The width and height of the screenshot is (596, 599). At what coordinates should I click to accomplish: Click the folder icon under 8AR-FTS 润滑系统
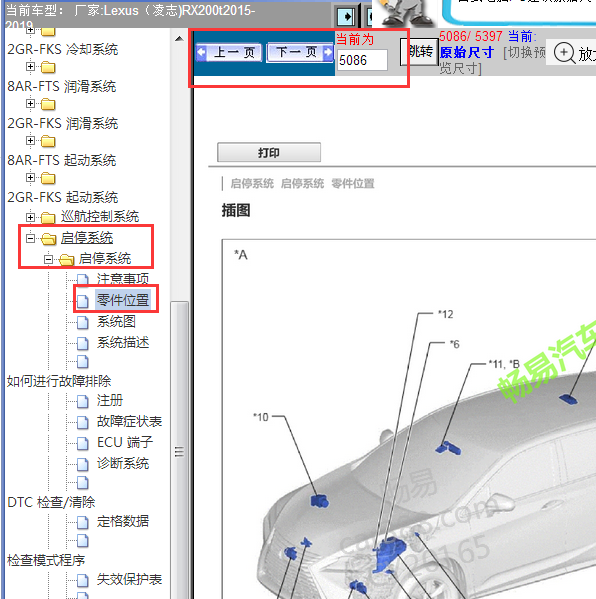click(48, 104)
